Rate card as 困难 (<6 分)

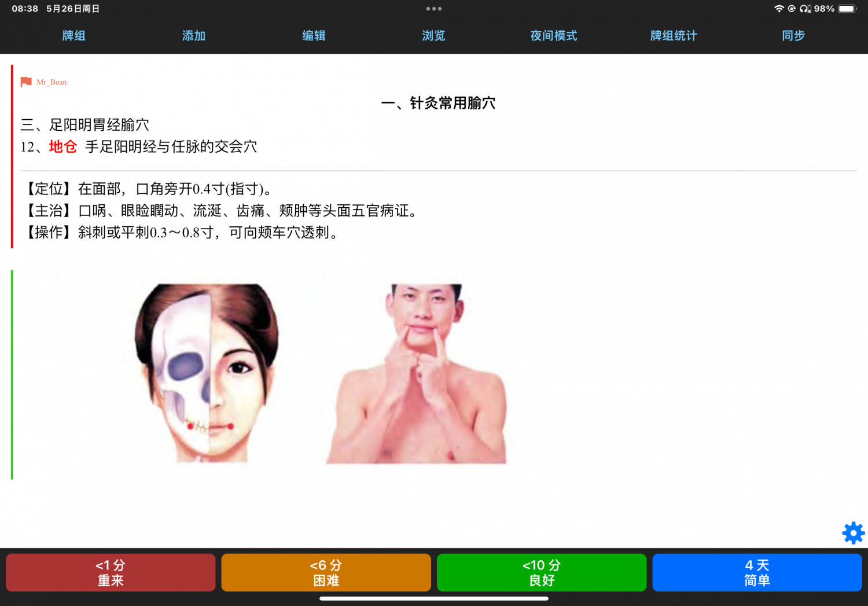tap(326, 572)
